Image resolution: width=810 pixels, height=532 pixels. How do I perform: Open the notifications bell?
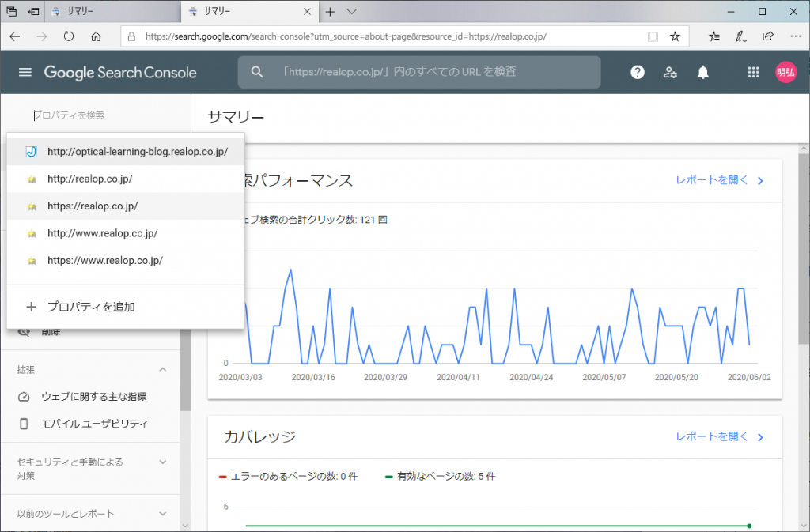click(702, 72)
